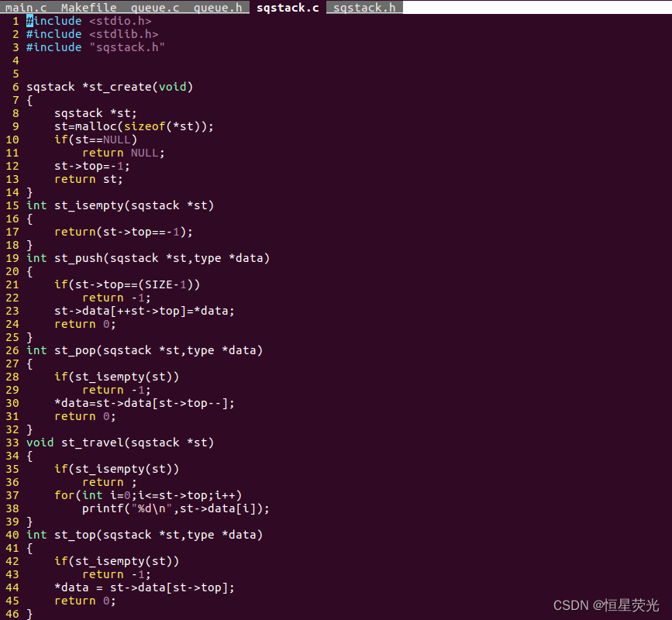Click the line '*data = st->data[st->top];'

tap(144, 588)
